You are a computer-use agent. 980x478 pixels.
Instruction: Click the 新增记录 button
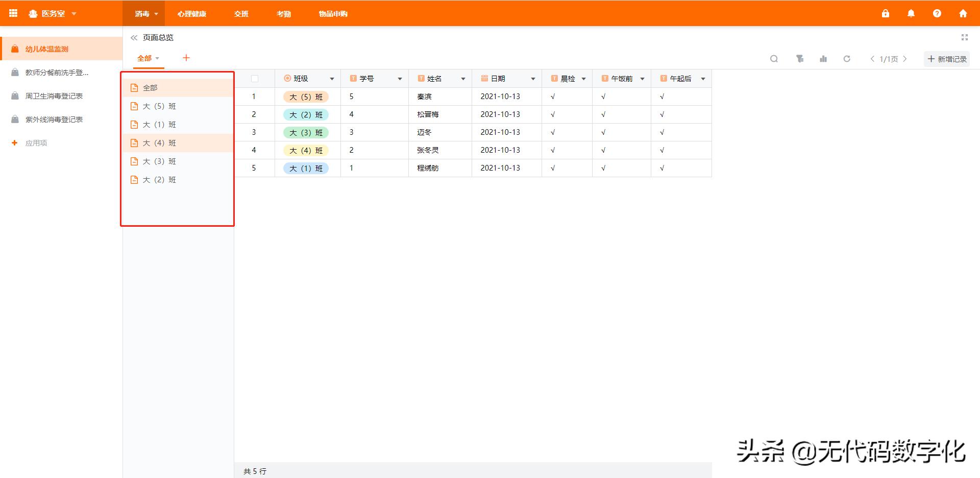947,59
